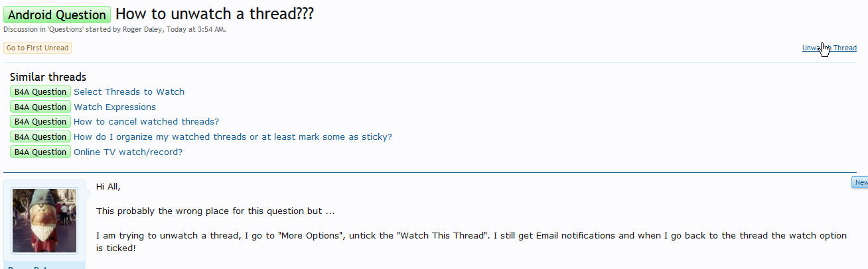Click the poster's gnome avatar image
This screenshot has width=868, height=269.
coord(44,221)
